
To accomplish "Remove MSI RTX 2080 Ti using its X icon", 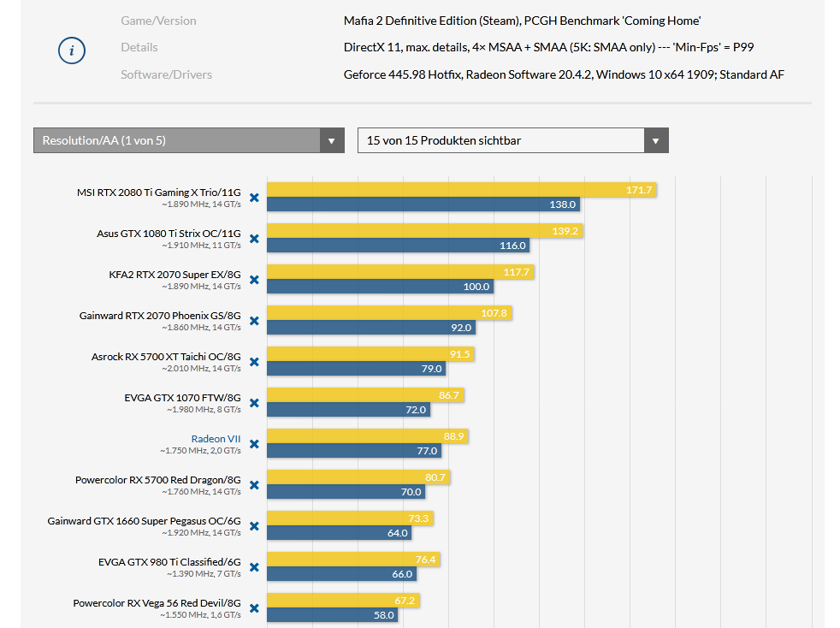I will 253,197.
